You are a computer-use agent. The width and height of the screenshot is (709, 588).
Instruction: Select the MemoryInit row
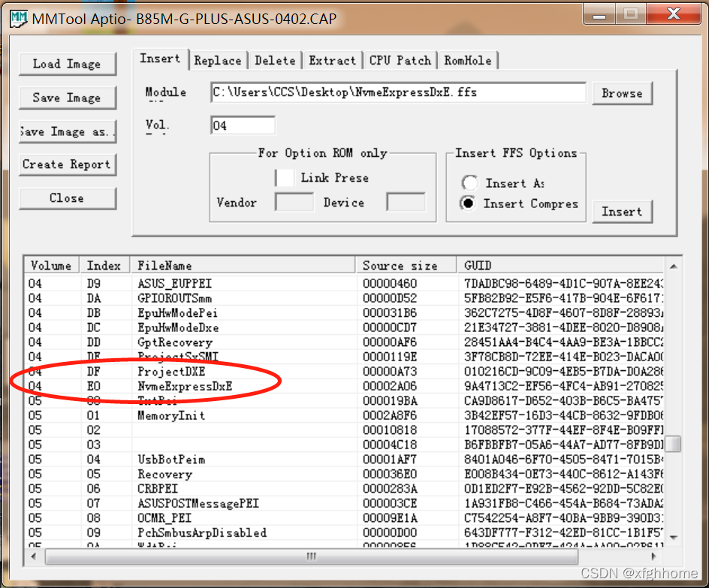[x=344, y=415]
